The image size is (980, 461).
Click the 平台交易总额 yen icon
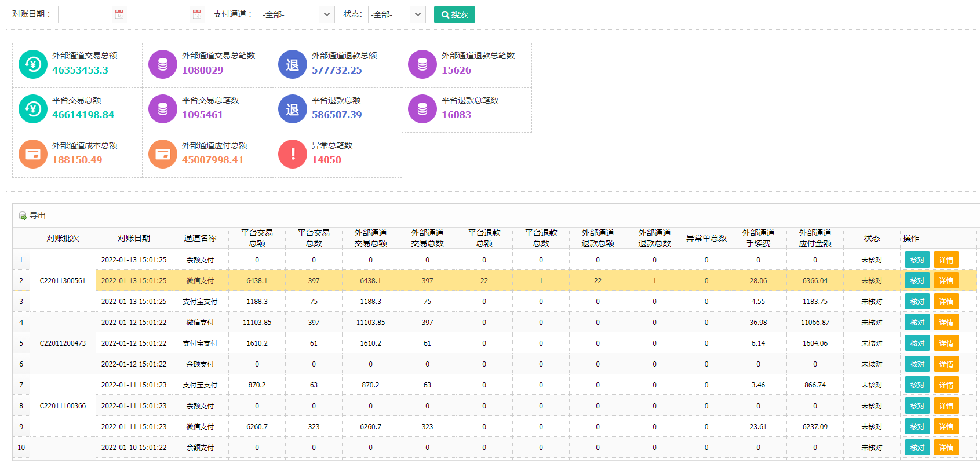tap(33, 109)
